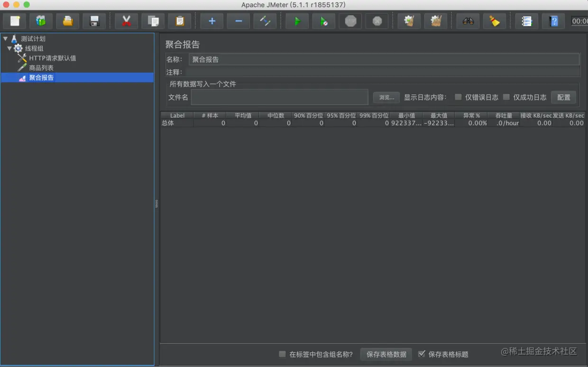The height and width of the screenshot is (367, 588).
Task: Click the 总体 row label cell
Action: 177,123
